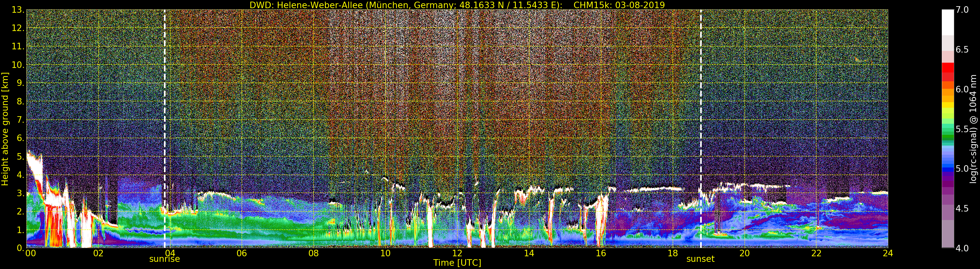Click the colorbar value label '6.0'
Image resolution: width=980 pixels, height=269 pixels.
[x=962, y=89]
